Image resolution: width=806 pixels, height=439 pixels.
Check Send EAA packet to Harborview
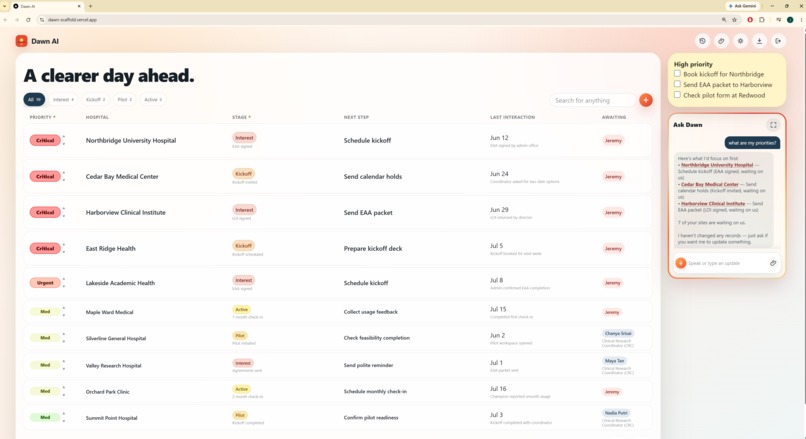[x=677, y=84]
